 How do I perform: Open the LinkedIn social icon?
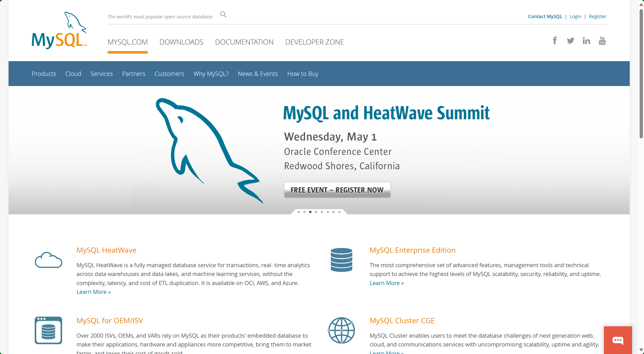click(x=586, y=41)
